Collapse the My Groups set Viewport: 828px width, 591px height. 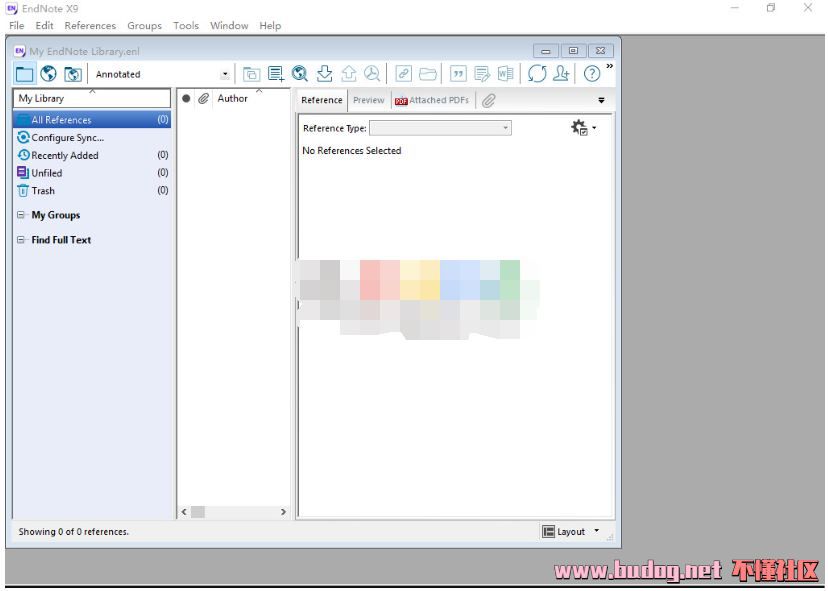point(21,215)
